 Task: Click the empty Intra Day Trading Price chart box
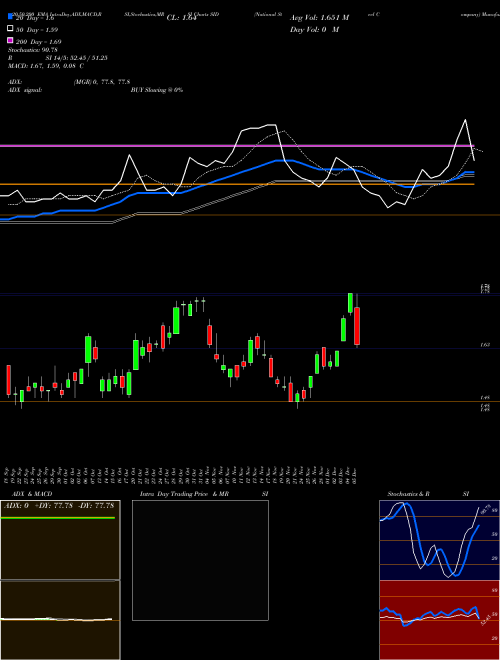tap(200, 560)
